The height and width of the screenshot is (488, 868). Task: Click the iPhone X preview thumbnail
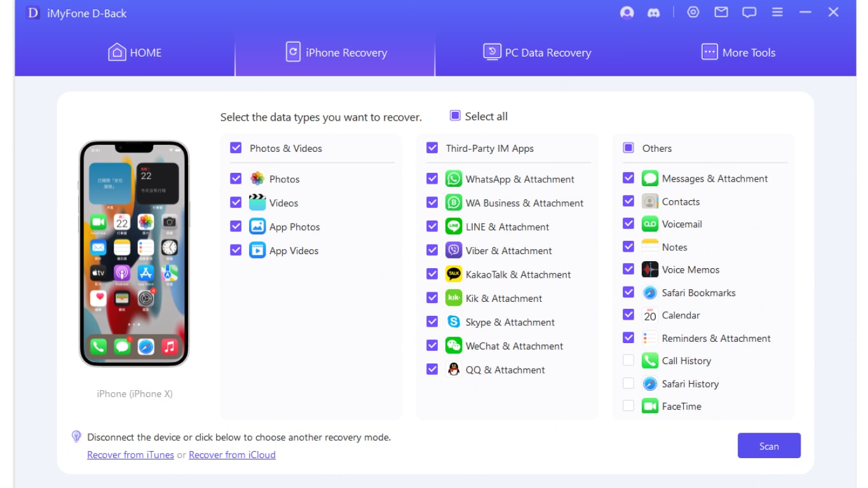[x=135, y=254]
